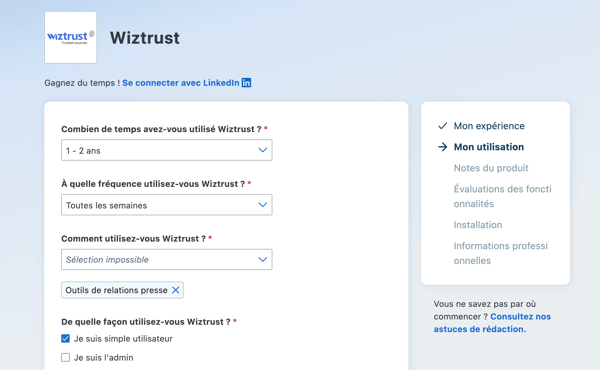Viewport: 600px width, 370px height.
Task: Go to 'Installation' step
Action: 478,225
